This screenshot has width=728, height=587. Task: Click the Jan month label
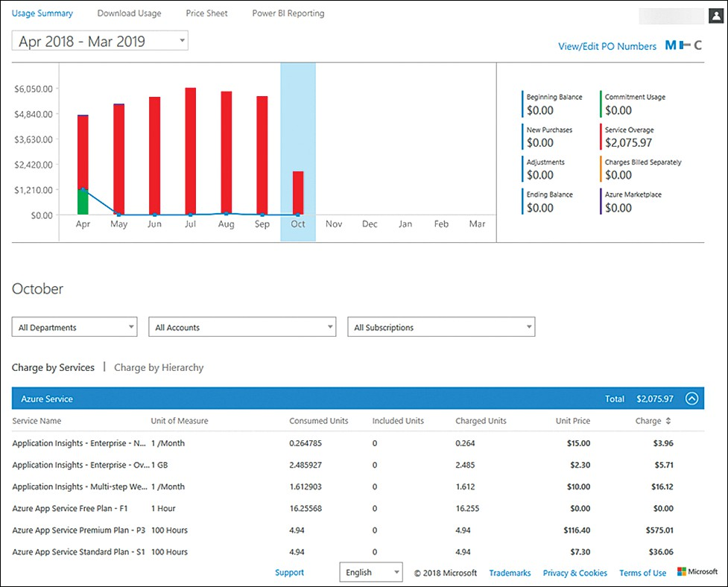(x=405, y=224)
